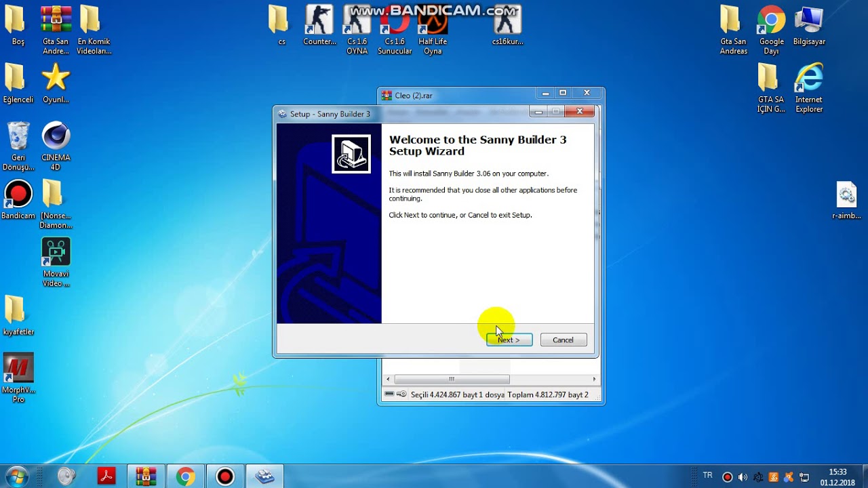Click the horizontal scrollbar thumb in Cleo (2).rar
868x488 pixels.
[452, 380]
